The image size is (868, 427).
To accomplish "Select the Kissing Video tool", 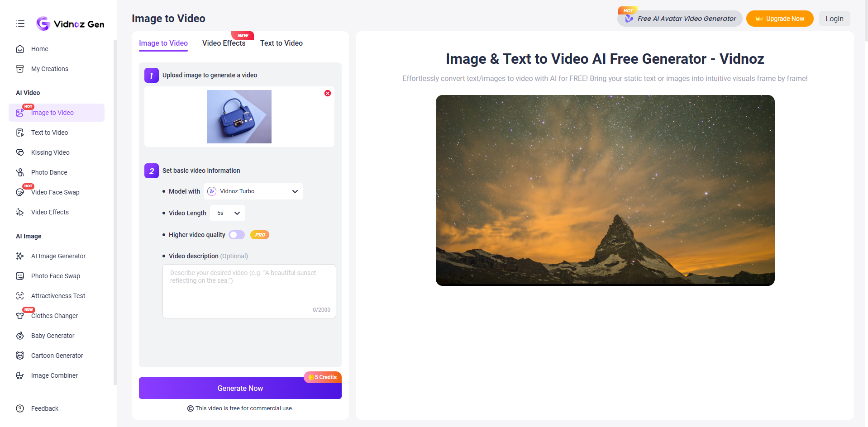I will (x=50, y=152).
